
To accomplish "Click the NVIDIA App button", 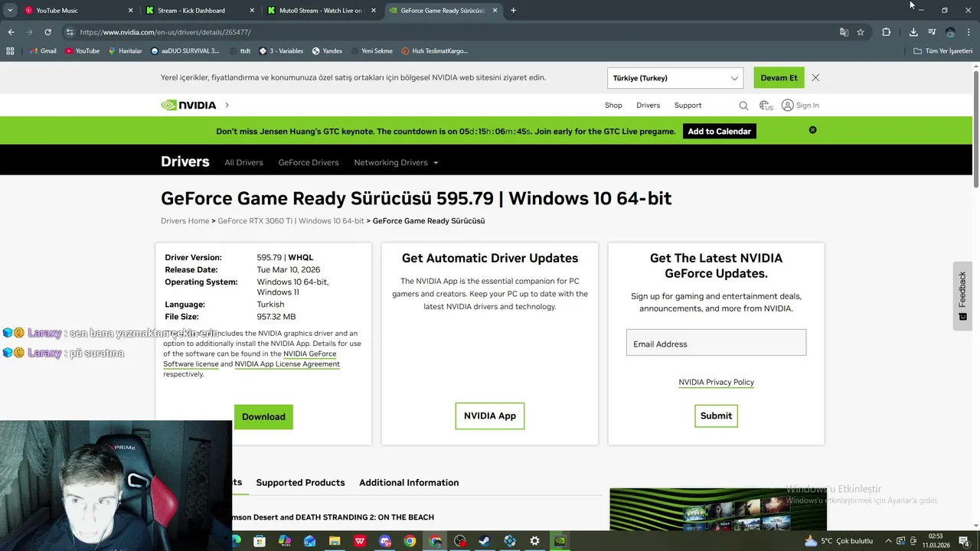I will (x=490, y=416).
